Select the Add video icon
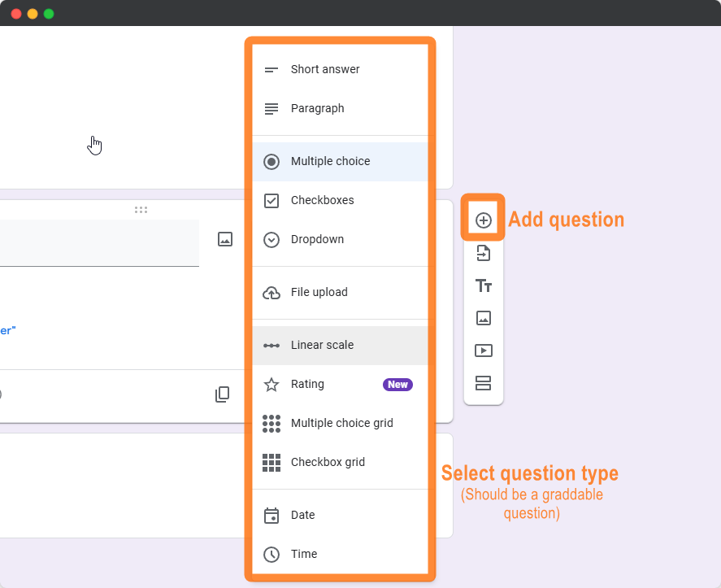Screen dimensions: 721x588 click(x=484, y=351)
